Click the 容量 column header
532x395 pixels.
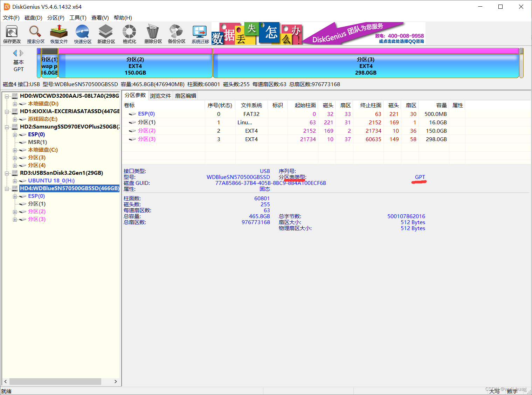point(434,105)
